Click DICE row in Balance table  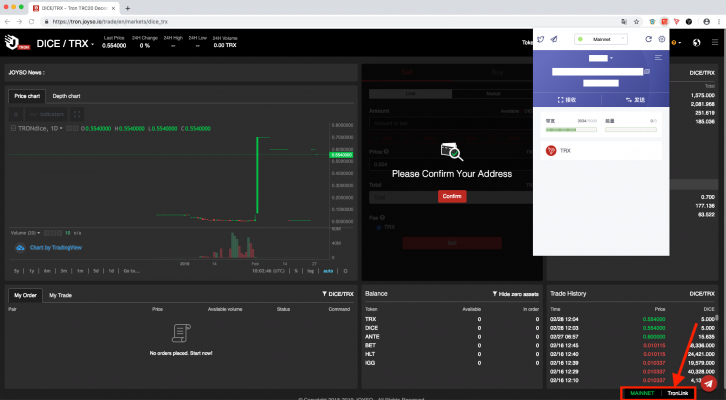[452, 328]
